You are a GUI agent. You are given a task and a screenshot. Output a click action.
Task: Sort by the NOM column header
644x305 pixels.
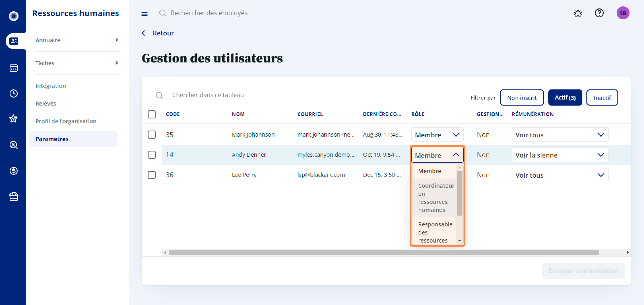point(238,114)
